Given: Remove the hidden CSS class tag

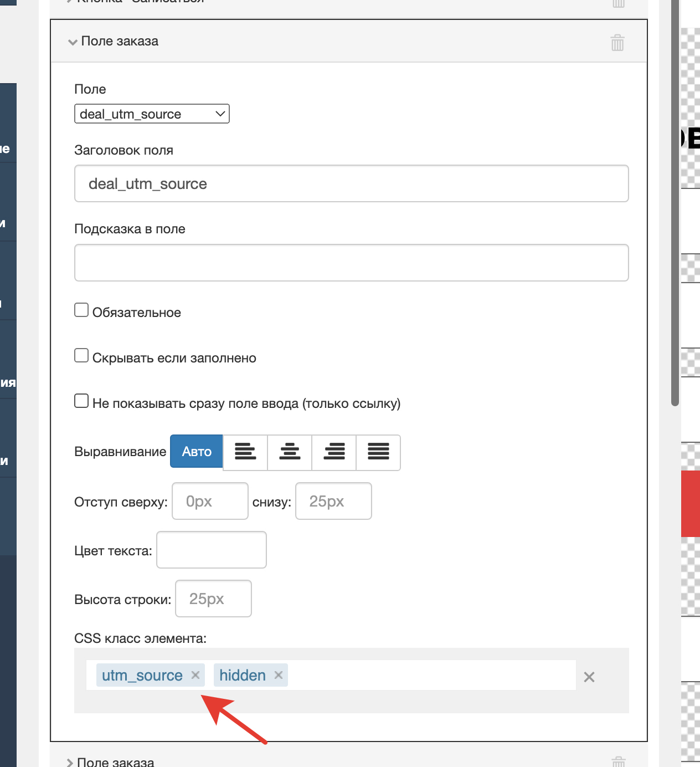Looking at the screenshot, I should click(279, 675).
